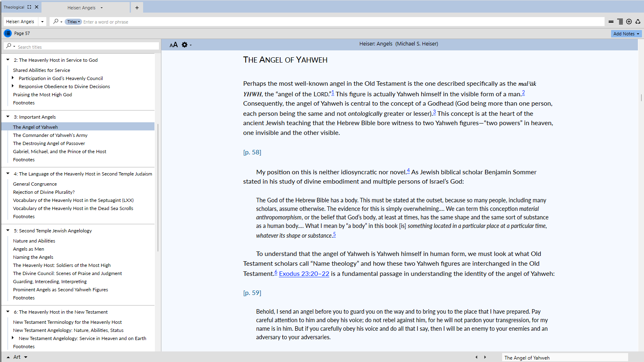The height and width of the screenshot is (362, 644).
Task: Click the circled plus icon
Action: pos(629,22)
